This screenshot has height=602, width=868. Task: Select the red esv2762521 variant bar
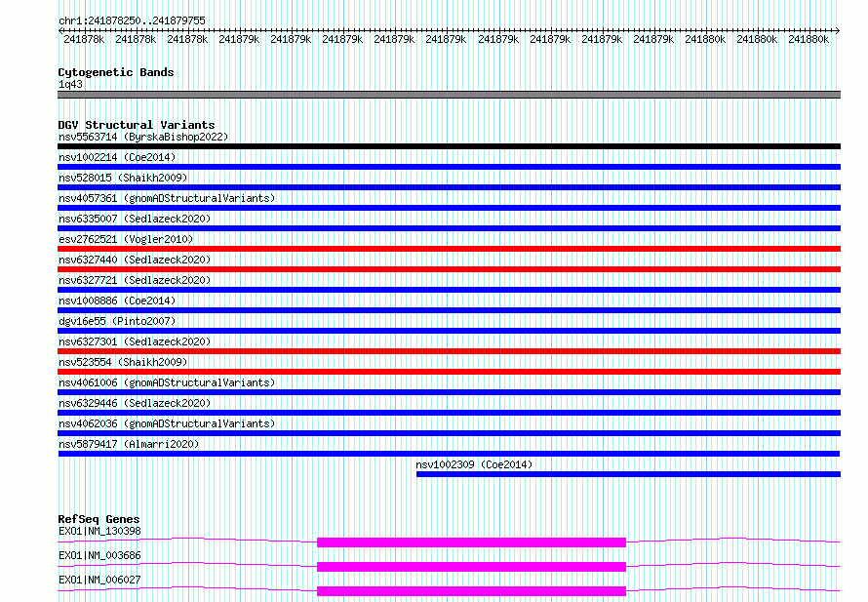[449, 249]
